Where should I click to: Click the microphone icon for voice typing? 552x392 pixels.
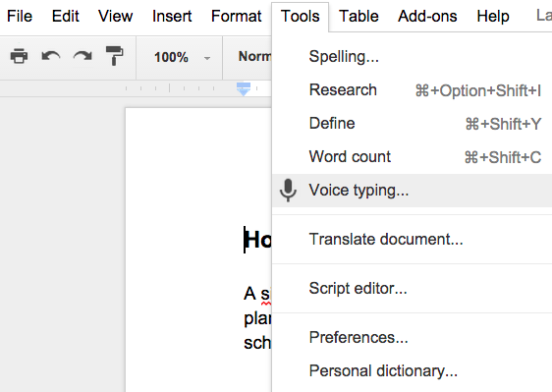pyautogui.click(x=288, y=191)
